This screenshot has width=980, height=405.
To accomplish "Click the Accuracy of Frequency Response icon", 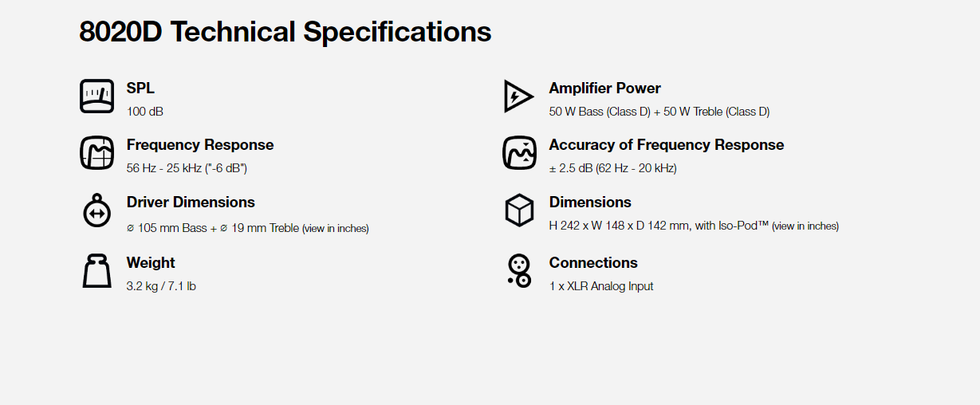I will [x=518, y=153].
